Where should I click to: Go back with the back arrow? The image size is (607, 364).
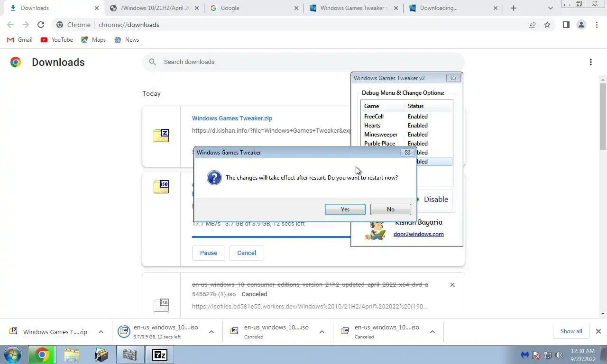(10, 25)
